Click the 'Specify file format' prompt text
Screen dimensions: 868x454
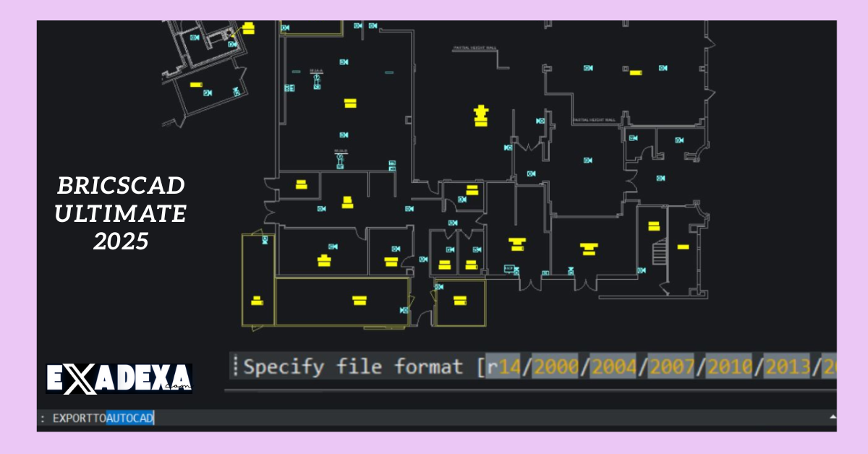353,367
